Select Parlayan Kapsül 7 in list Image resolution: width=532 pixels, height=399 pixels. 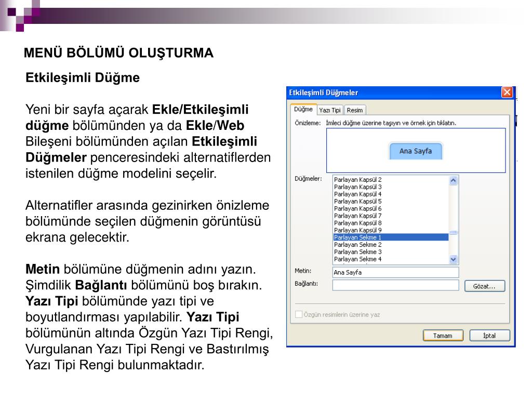point(391,216)
